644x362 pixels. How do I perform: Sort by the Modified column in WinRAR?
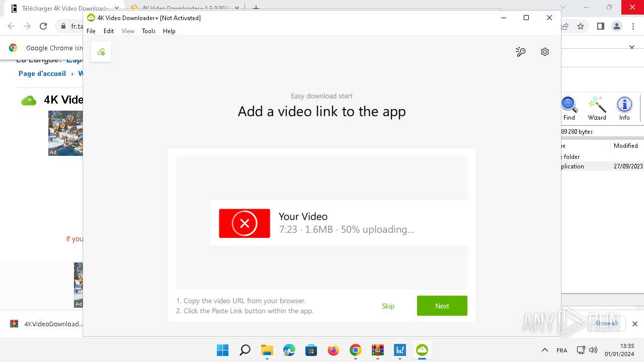627,146
